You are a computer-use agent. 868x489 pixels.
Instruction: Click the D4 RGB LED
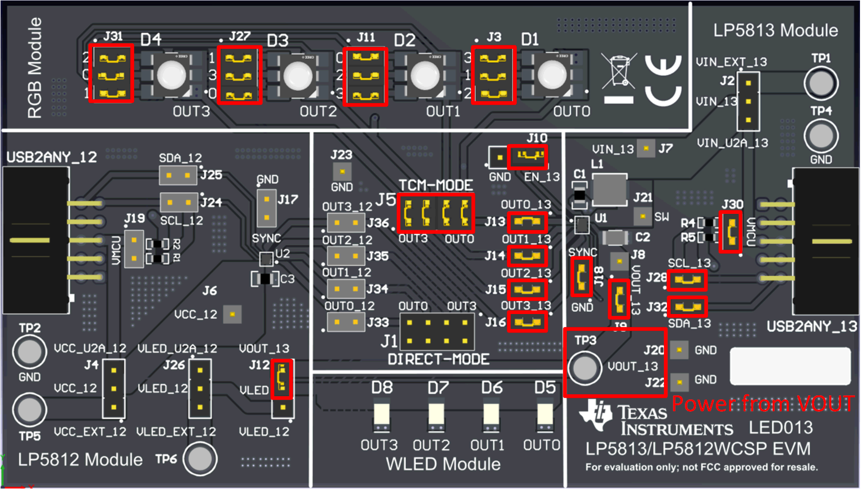click(x=172, y=75)
